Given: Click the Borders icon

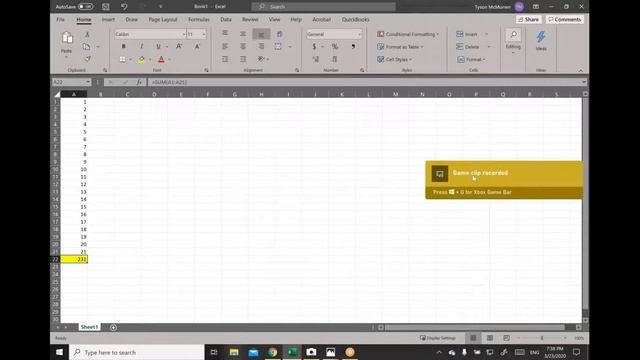Looking at the screenshot, I should (122, 59).
